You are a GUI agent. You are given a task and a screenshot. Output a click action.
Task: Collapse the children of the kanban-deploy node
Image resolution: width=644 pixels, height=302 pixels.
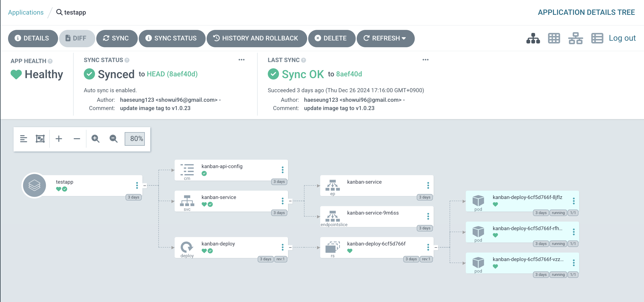[290, 247]
